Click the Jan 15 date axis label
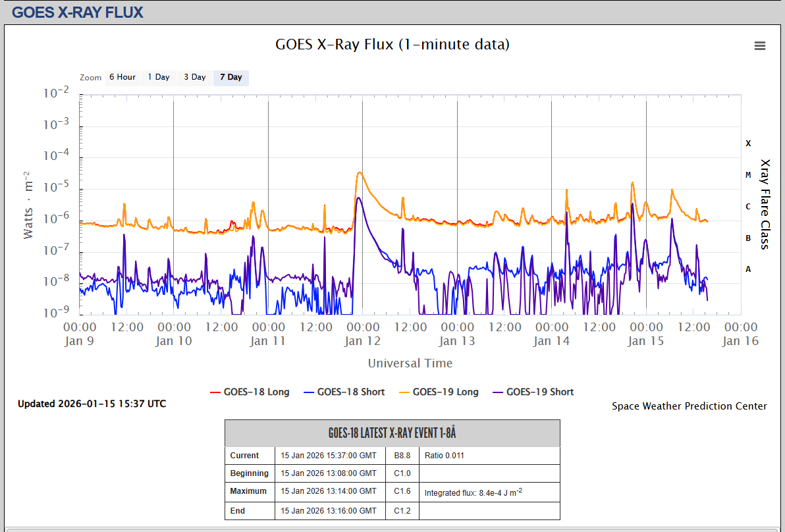 pos(645,341)
